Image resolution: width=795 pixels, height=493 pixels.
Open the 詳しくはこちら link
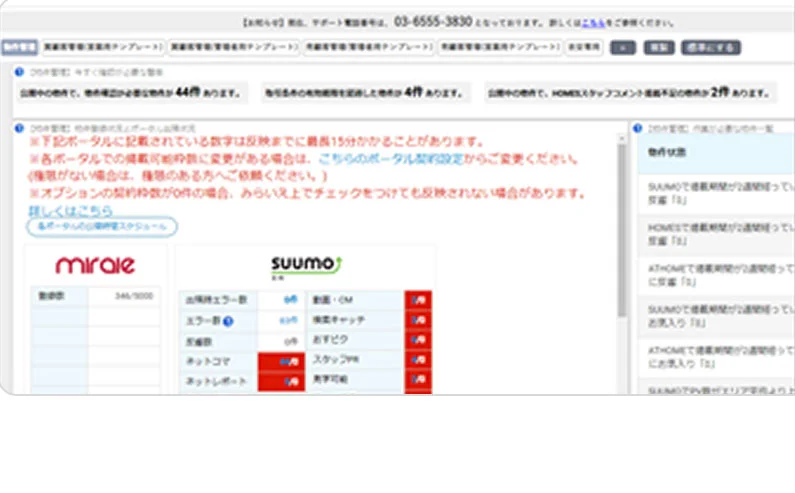[70, 210]
